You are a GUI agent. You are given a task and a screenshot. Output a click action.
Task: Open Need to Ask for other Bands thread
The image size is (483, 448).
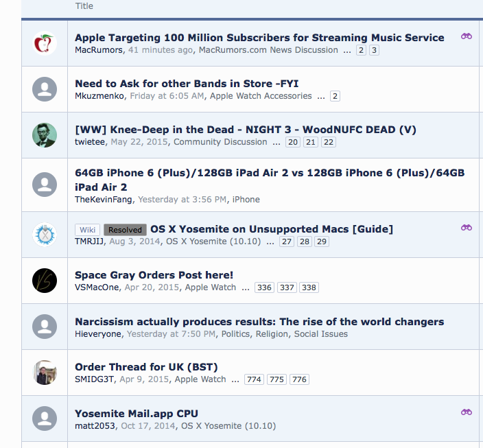(187, 84)
